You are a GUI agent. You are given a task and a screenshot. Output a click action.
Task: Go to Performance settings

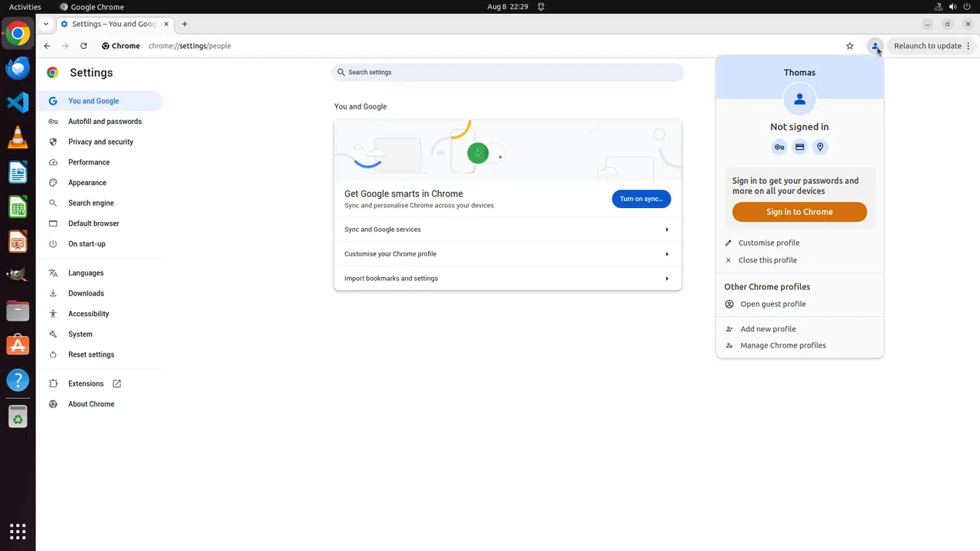100,162
